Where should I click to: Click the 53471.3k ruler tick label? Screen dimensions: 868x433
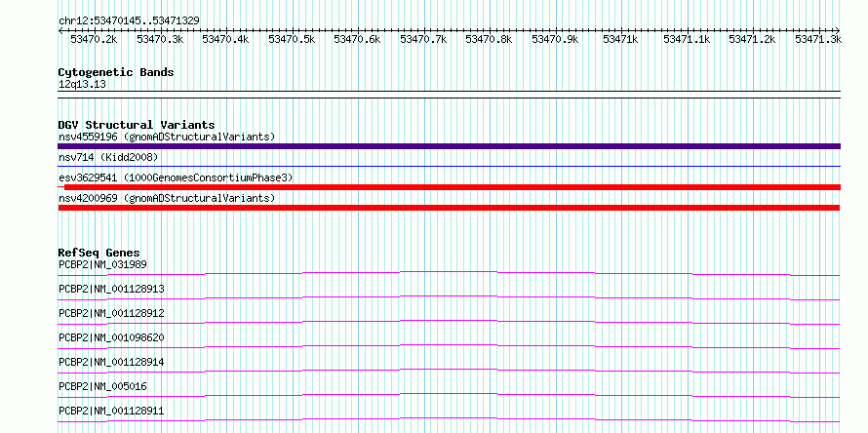[818, 39]
